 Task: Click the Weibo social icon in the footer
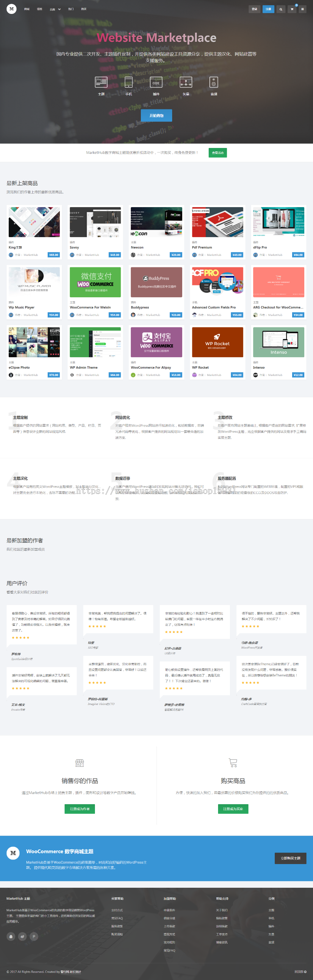pos(22,936)
